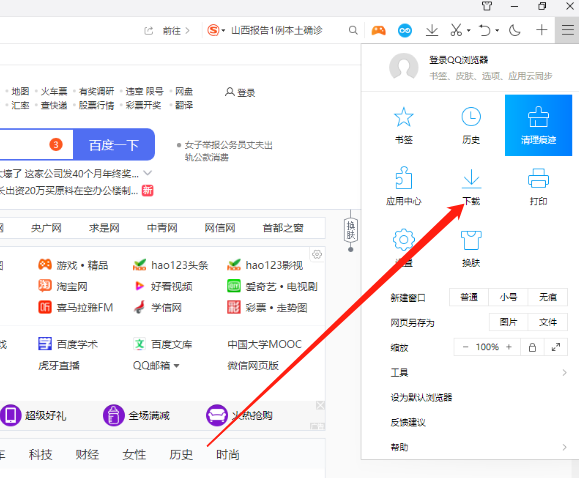Switch to the 时尚 category tab
Screen dimensions: 579x478
point(228,454)
